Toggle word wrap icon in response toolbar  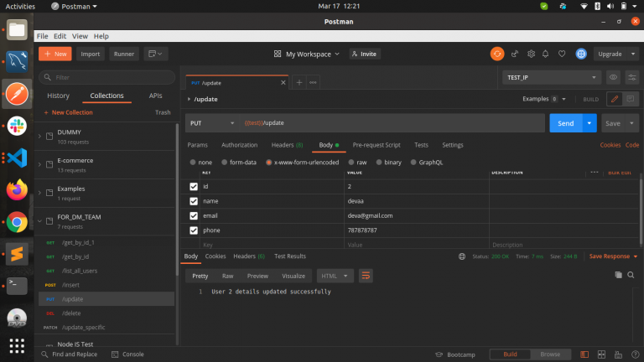(x=366, y=276)
